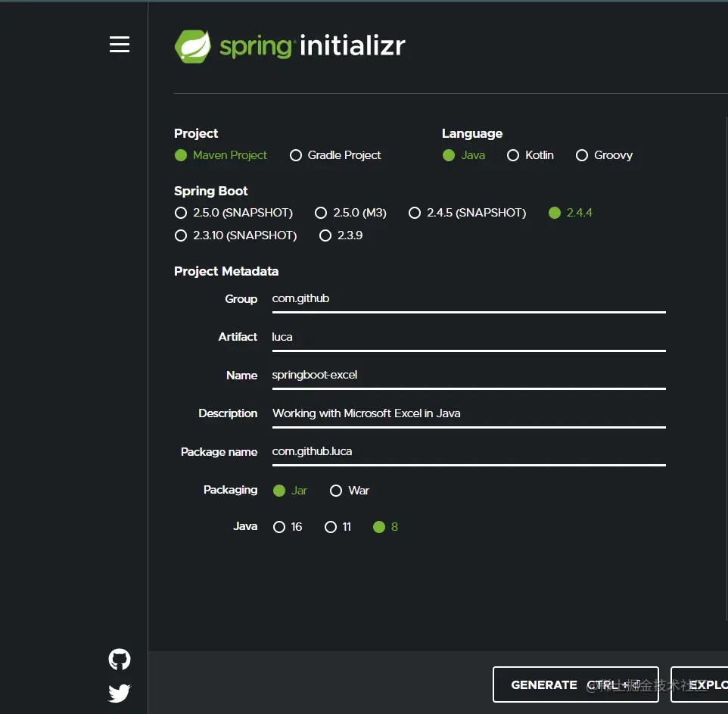
Task: Set packaging to War
Action: pos(350,491)
